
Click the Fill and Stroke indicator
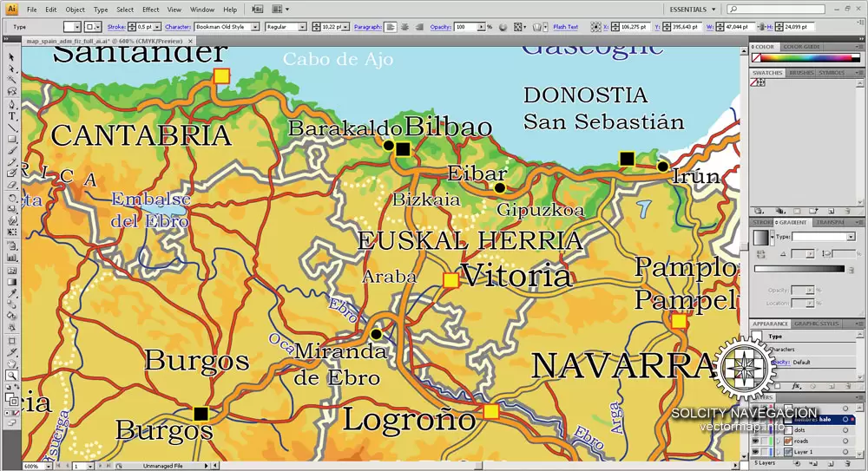11,399
